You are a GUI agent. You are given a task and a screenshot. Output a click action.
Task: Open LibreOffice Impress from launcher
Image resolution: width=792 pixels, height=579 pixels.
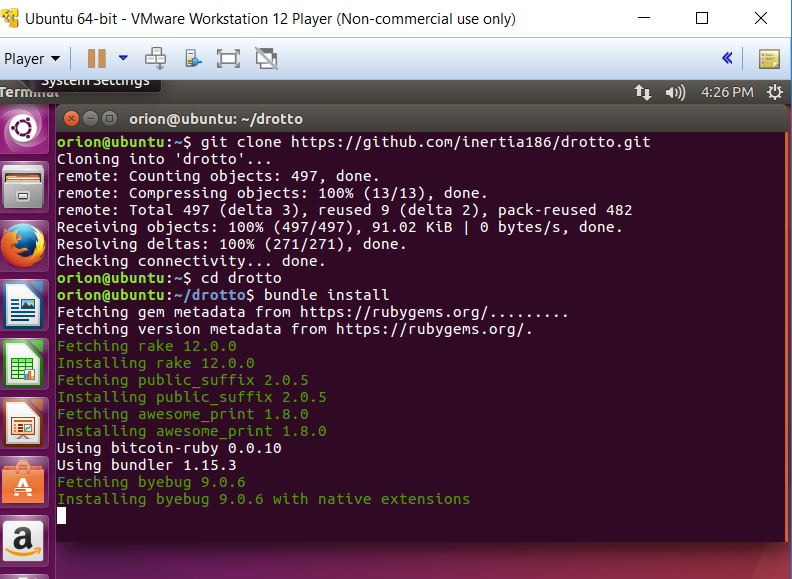[x=24, y=422]
